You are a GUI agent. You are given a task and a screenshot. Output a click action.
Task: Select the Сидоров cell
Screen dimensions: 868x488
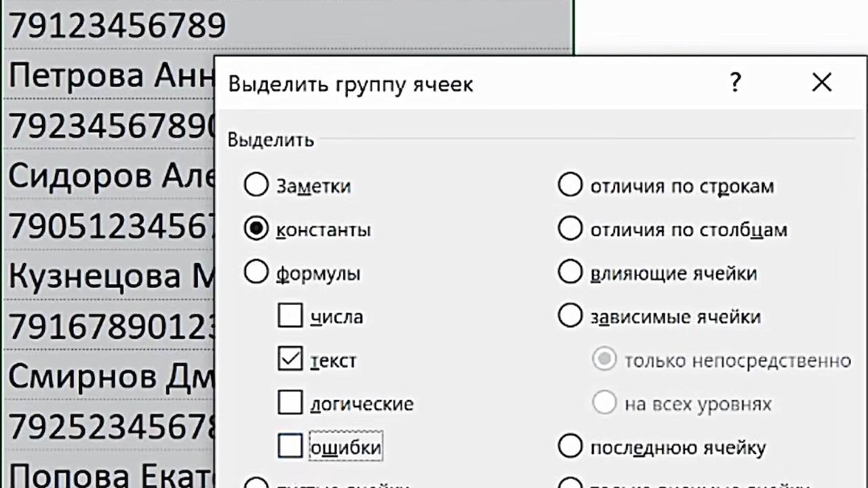tap(108, 176)
